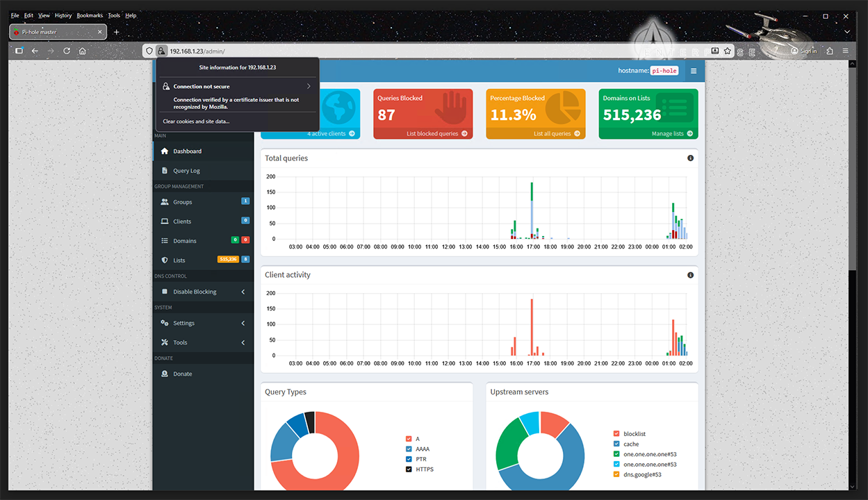
Task: Click the Client activity info icon
Action: point(690,275)
